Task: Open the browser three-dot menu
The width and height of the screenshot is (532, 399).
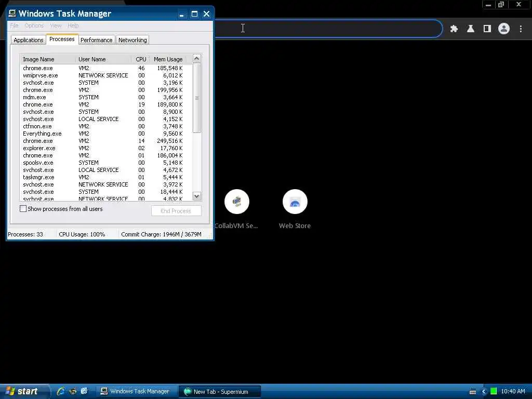Action: coord(521,29)
